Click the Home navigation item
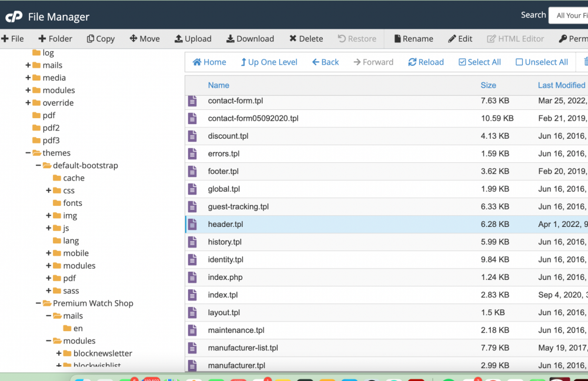The image size is (588, 381). pyautogui.click(x=209, y=62)
